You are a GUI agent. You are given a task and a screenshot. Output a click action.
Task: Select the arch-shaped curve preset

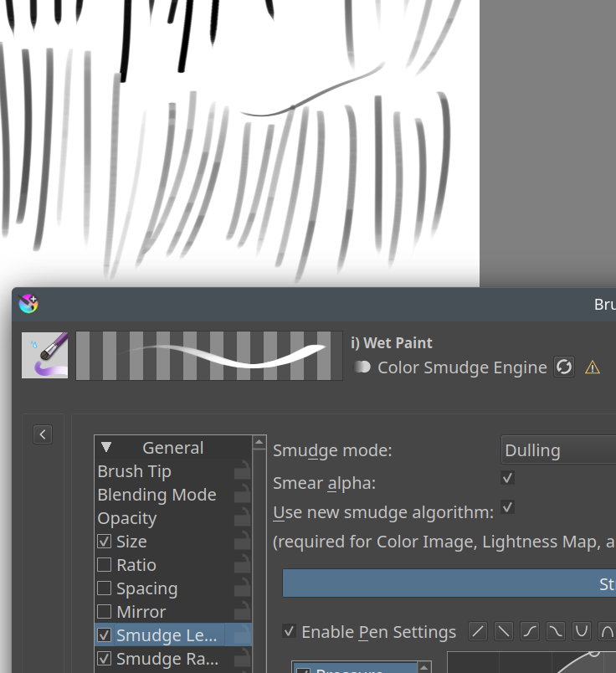pyautogui.click(x=607, y=631)
